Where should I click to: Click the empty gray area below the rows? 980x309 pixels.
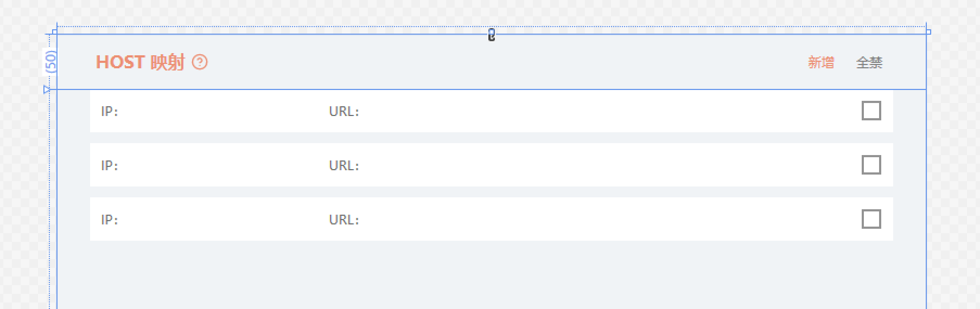[x=491, y=275]
